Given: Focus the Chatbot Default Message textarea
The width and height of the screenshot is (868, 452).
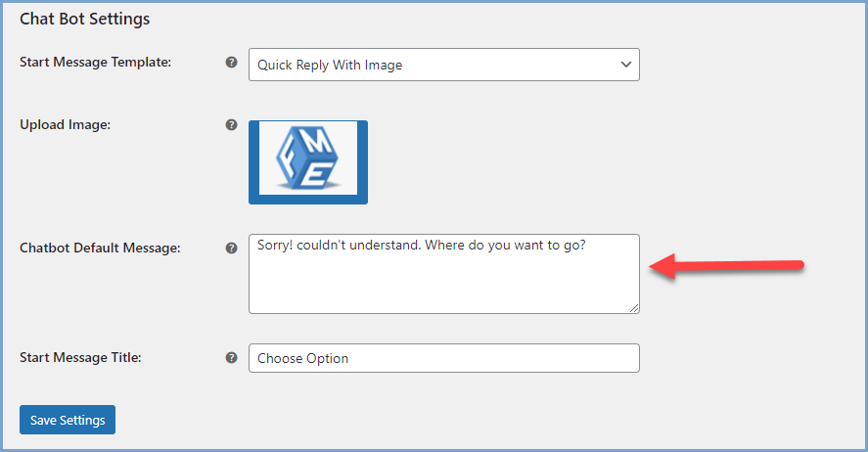Looking at the screenshot, I should coord(444,274).
